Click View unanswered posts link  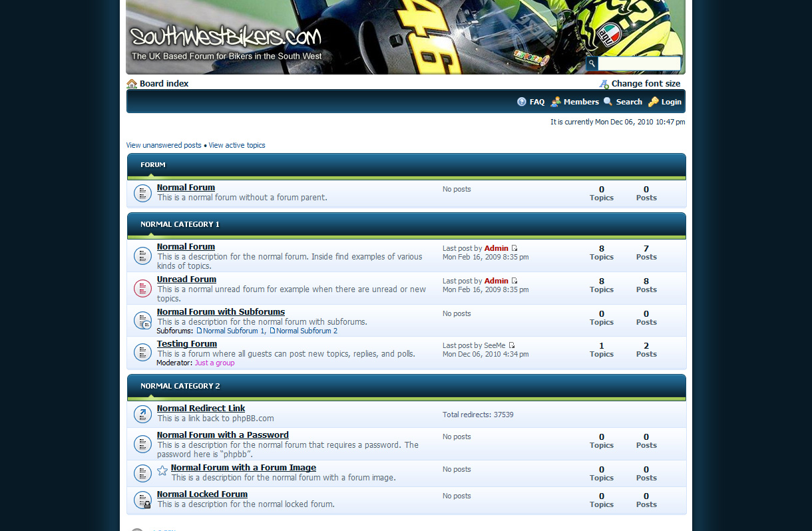pos(164,145)
